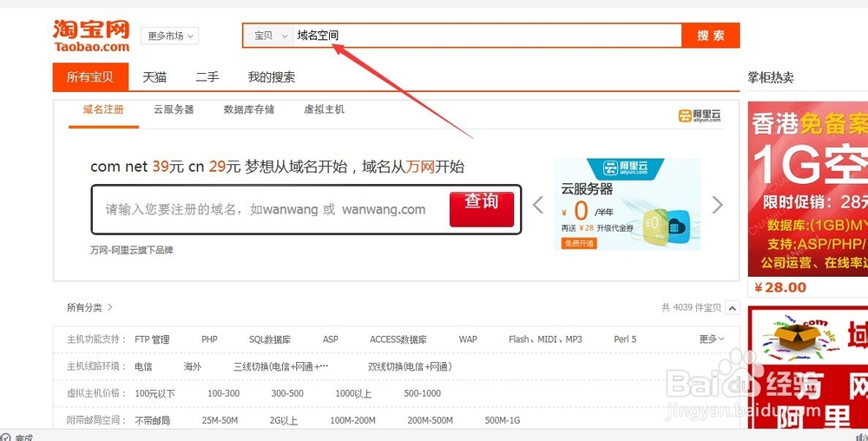Click the domain name input field
Image resolution: width=868 pixels, height=441 pixels.
(x=271, y=210)
